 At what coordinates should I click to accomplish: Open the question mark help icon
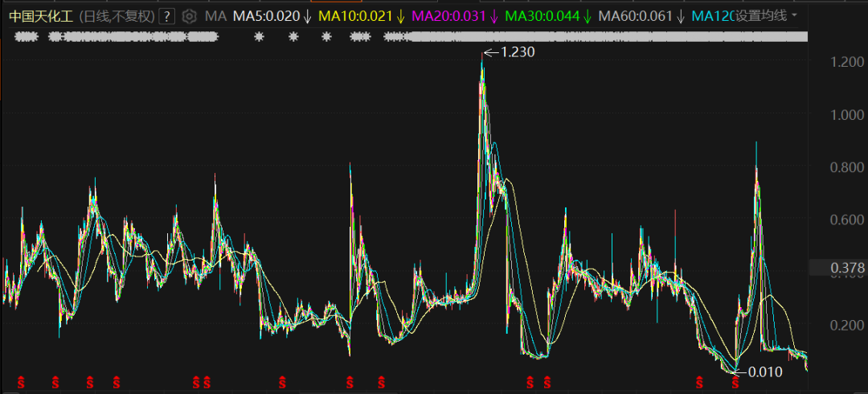[166, 16]
